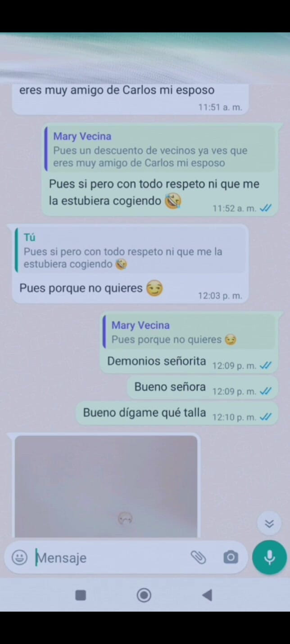Focus the Mensaje text input field
The height and width of the screenshot is (644, 290).
(110, 558)
